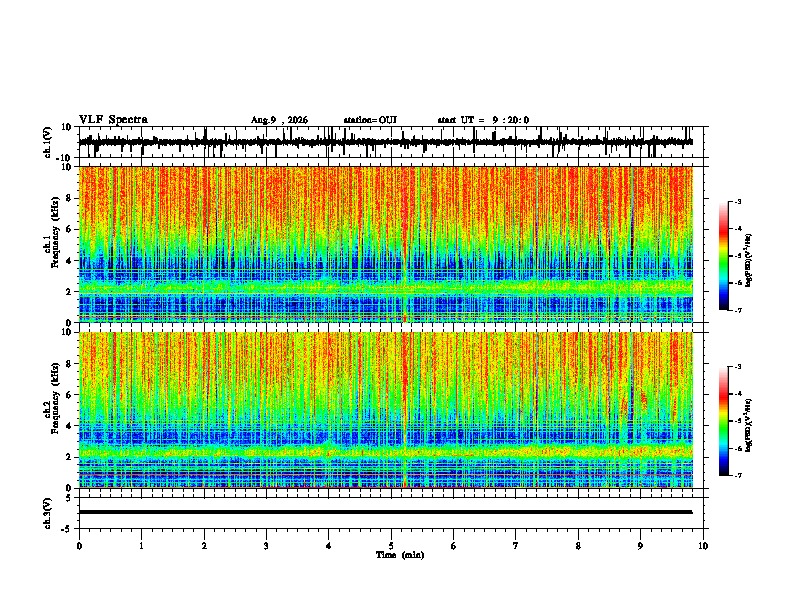Click the "2" kHz tick on ch.2 axis

[69, 457]
